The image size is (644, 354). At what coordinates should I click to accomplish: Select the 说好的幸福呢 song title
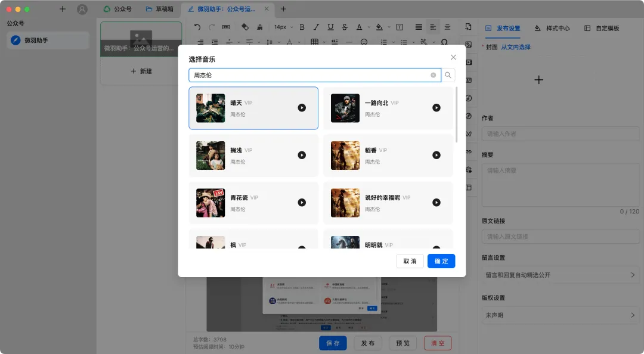[382, 197]
